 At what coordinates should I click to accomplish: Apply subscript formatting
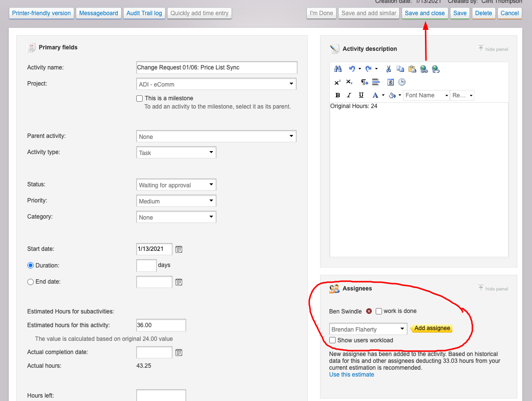click(x=349, y=82)
